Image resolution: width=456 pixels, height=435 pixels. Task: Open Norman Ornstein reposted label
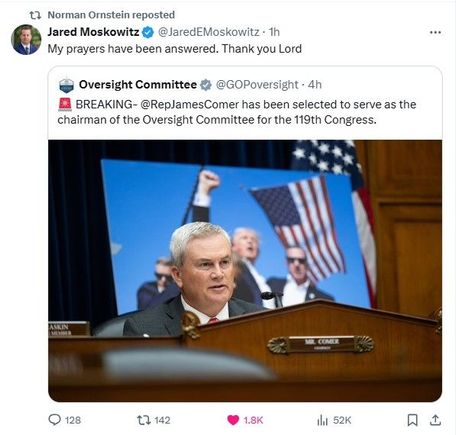tap(111, 15)
